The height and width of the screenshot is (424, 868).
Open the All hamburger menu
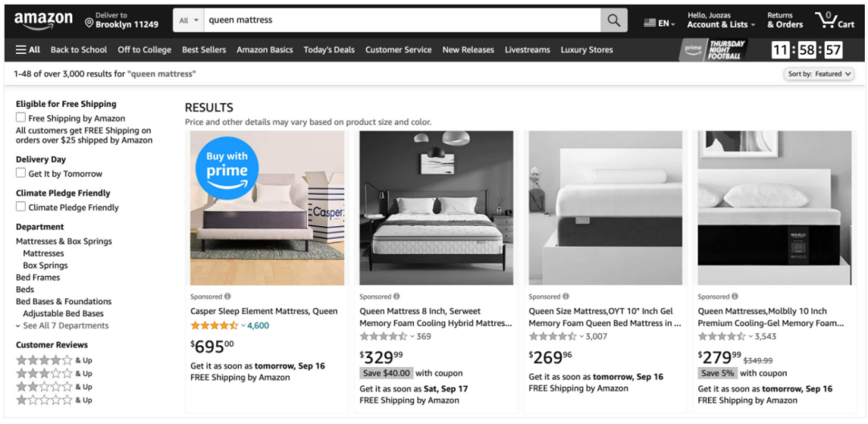click(27, 50)
